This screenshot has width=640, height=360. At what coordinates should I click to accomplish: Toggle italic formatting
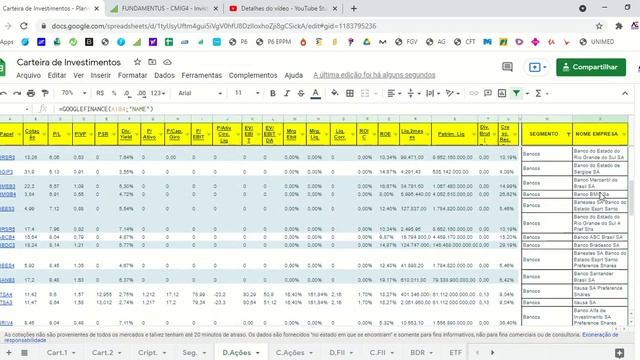287,93
